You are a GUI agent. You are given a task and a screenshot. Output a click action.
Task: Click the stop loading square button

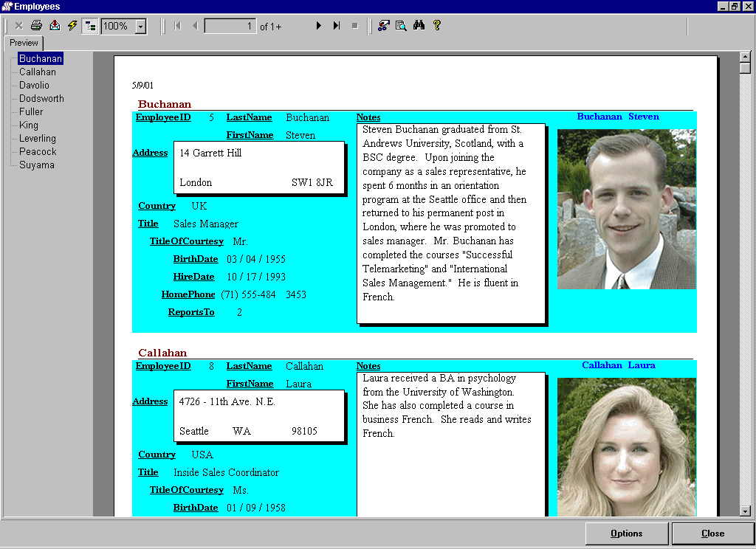point(355,26)
